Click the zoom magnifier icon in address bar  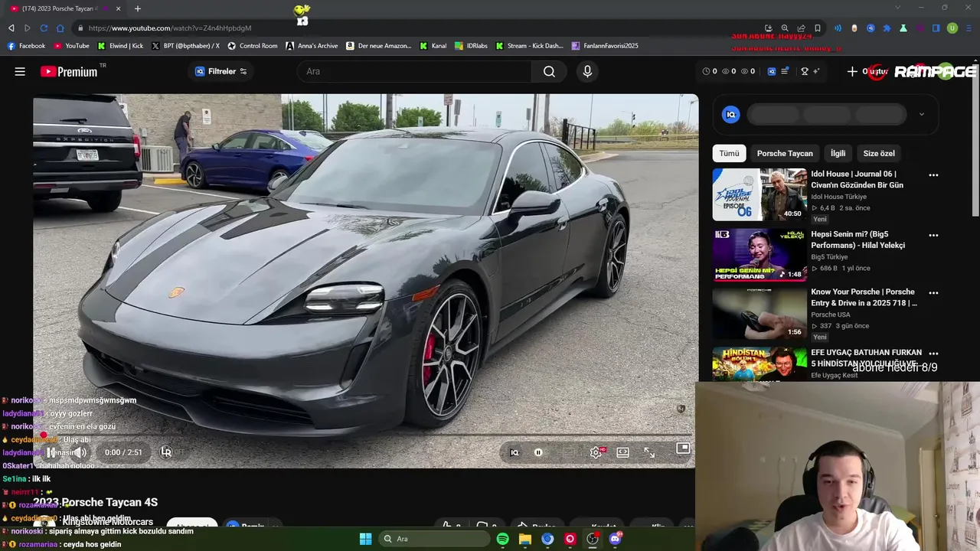click(785, 28)
